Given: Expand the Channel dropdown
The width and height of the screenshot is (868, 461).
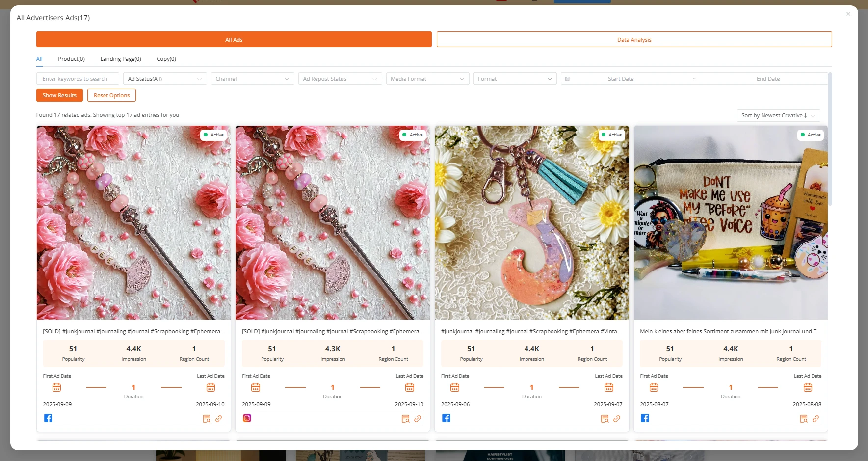Looking at the screenshot, I should click(x=252, y=79).
